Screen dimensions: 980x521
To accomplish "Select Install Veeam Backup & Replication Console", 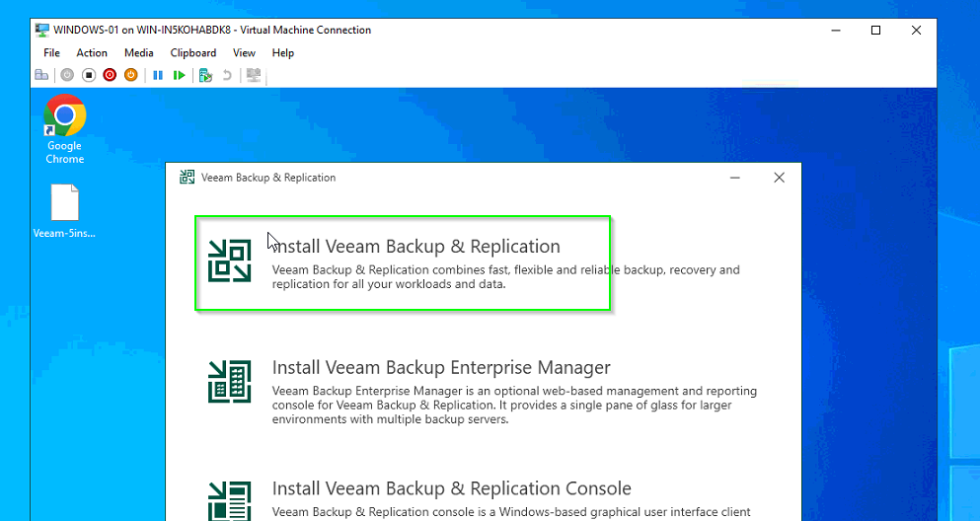I will 483,499.
